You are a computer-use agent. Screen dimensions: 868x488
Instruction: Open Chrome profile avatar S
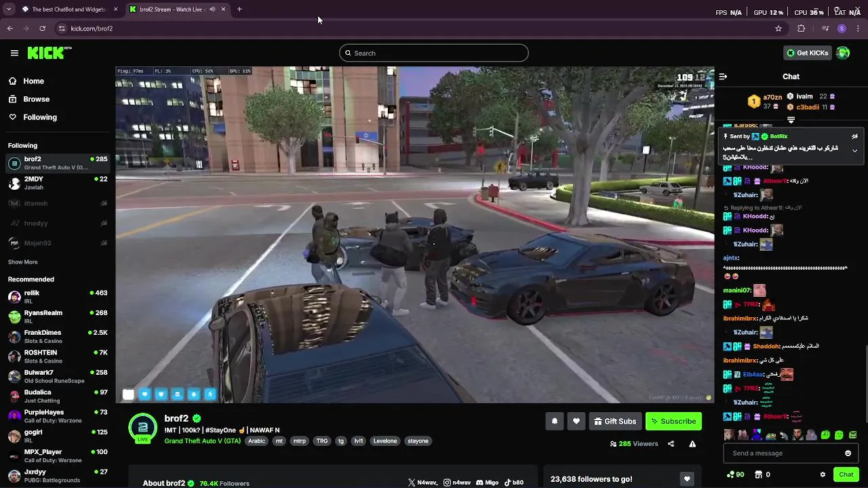[842, 28]
